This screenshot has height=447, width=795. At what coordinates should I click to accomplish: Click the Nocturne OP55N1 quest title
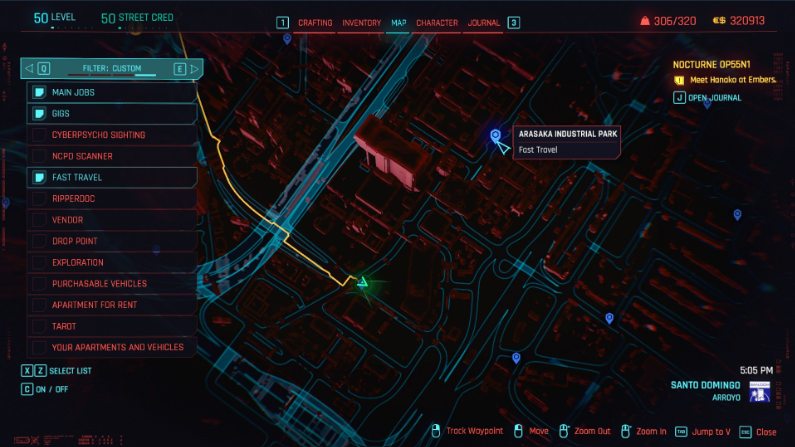[711, 64]
